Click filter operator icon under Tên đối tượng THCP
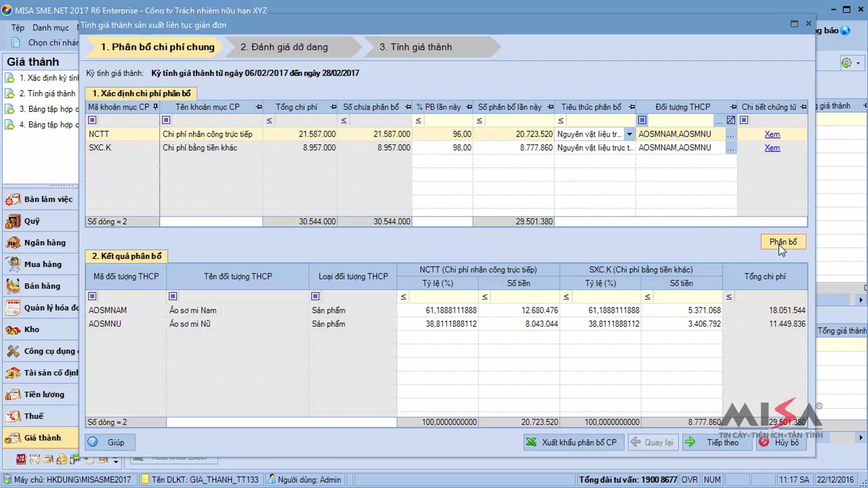 (x=173, y=296)
